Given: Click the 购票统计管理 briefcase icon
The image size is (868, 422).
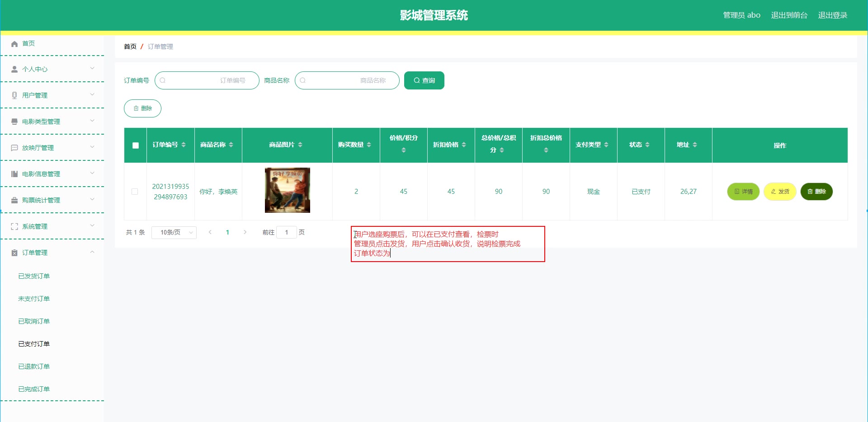Looking at the screenshot, I should [x=14, y=200].
